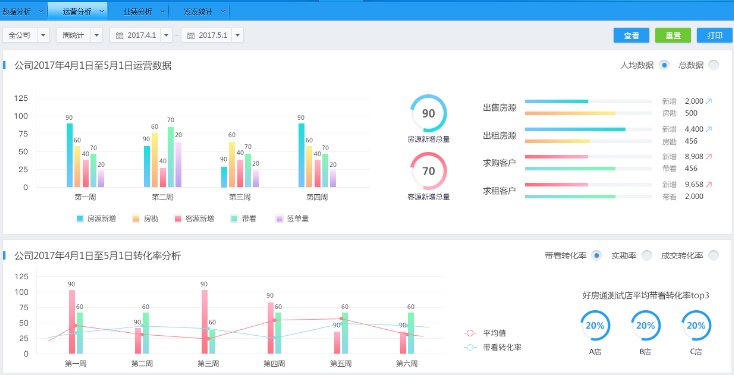Select the 带看转化率 radio button
Viewport: 734px width, 375px height.
[x=596, y=256]
